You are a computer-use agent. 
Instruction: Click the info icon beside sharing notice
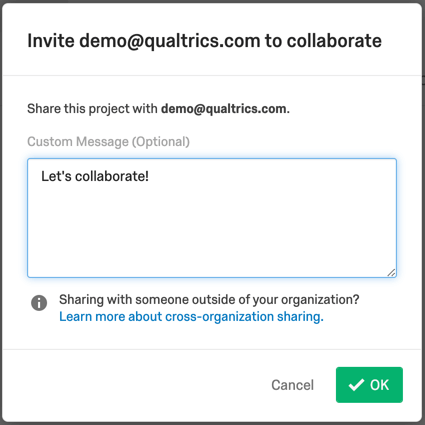[x=39, y=303]
